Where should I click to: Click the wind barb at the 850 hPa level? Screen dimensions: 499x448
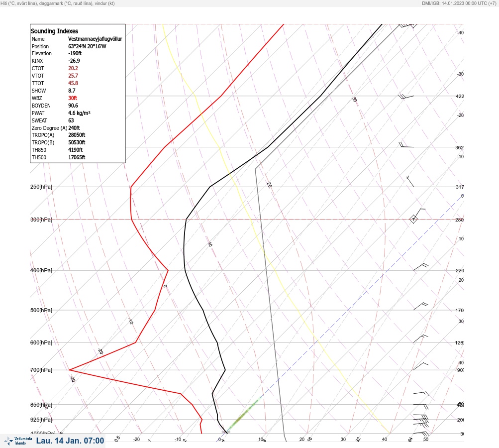pos(421,407)
